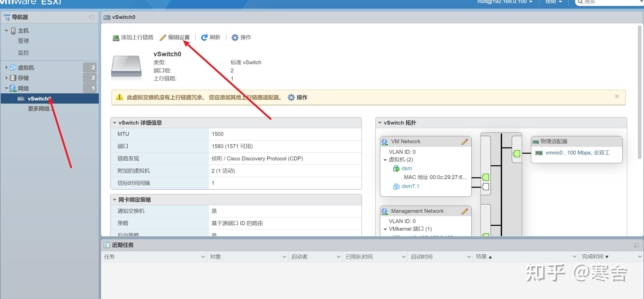
Task: Edit the VM Network port group pencil
Action: click(465, 141)
